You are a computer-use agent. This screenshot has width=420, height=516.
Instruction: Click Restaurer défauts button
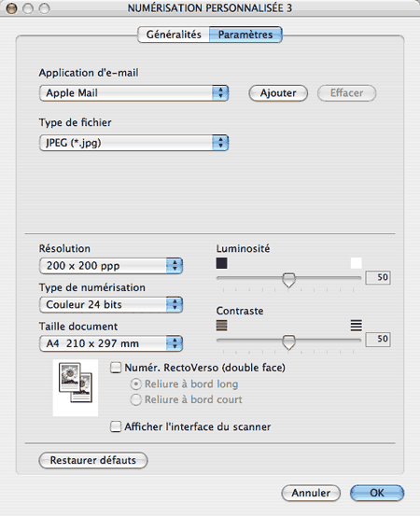click(93, 460)
